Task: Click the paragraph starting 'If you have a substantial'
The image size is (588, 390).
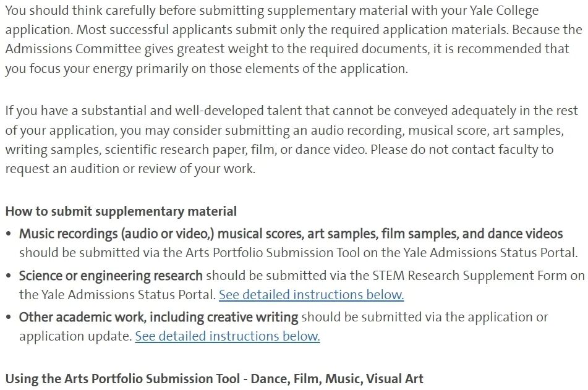Action: tap(291, 140)
